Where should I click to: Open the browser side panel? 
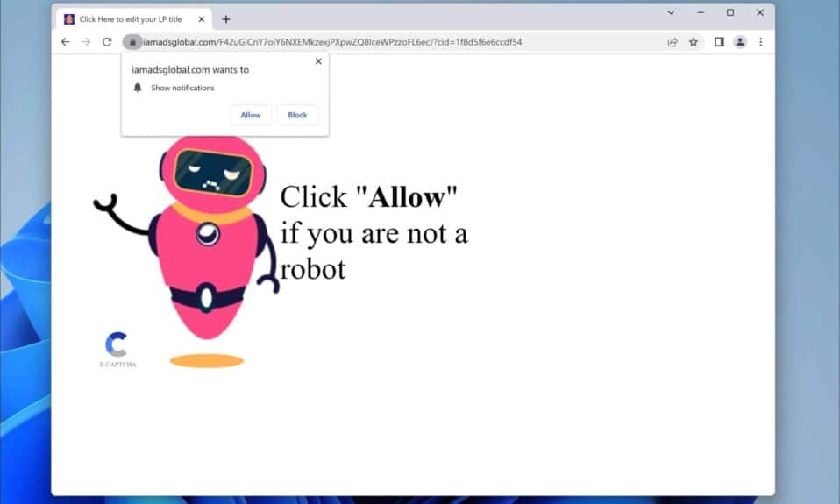(719, 42)
